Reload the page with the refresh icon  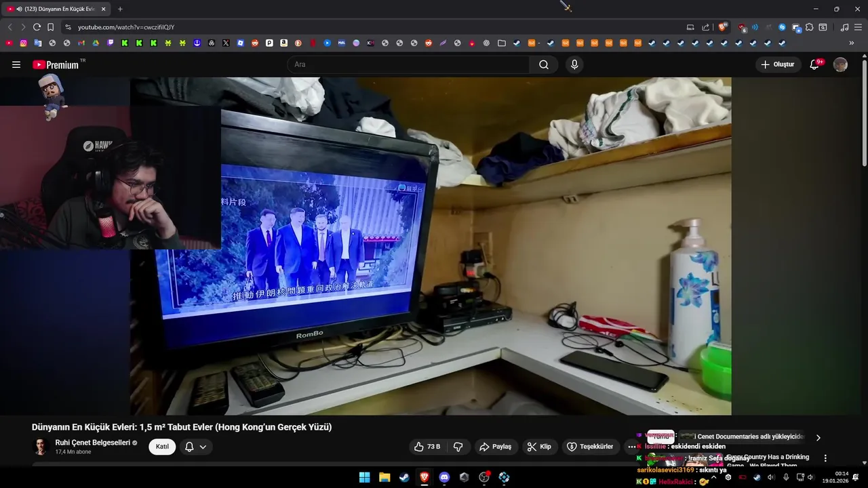[37, 27]
